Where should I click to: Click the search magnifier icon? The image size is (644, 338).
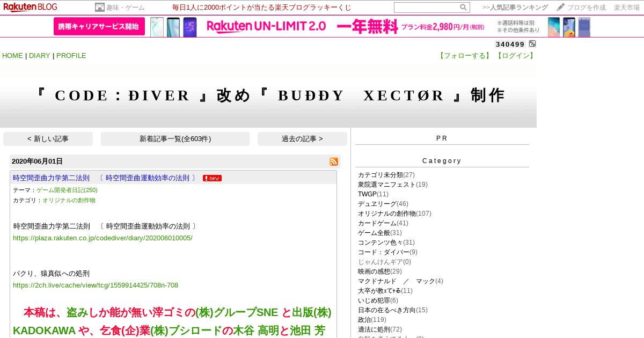click(x=463, y=8)
